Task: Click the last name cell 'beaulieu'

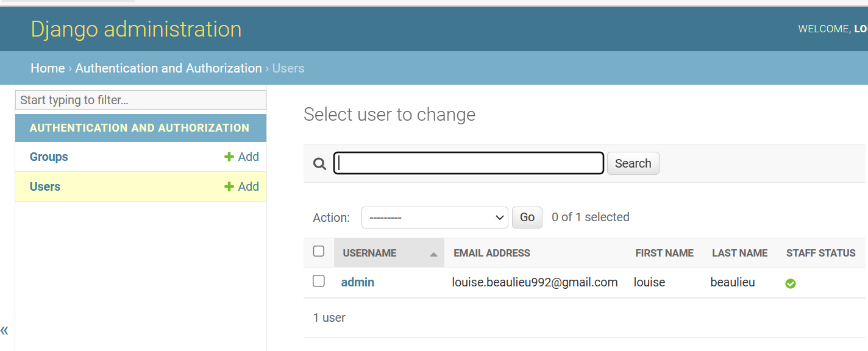Action: point(733,282)
